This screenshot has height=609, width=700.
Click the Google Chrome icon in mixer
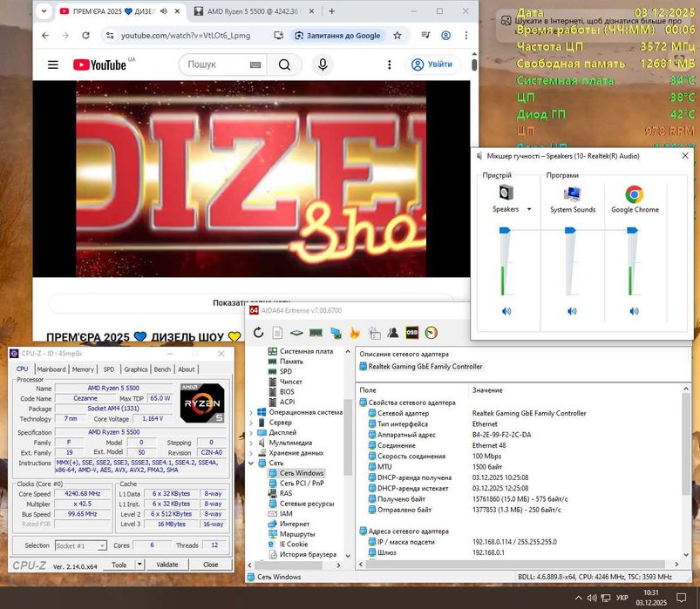[635, 194]
